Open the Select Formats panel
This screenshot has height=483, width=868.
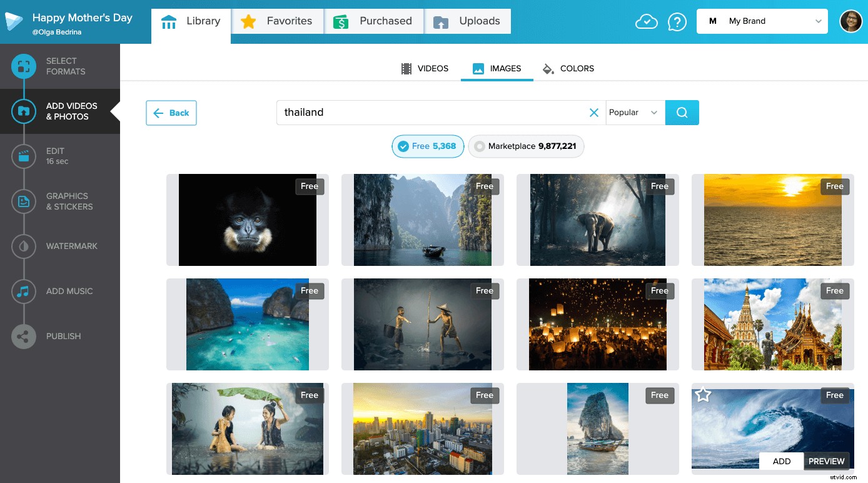tap(61, 66)
